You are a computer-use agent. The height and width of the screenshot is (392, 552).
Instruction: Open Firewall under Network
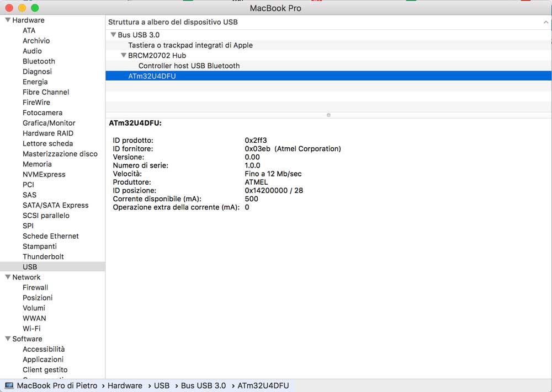point(35,288)
